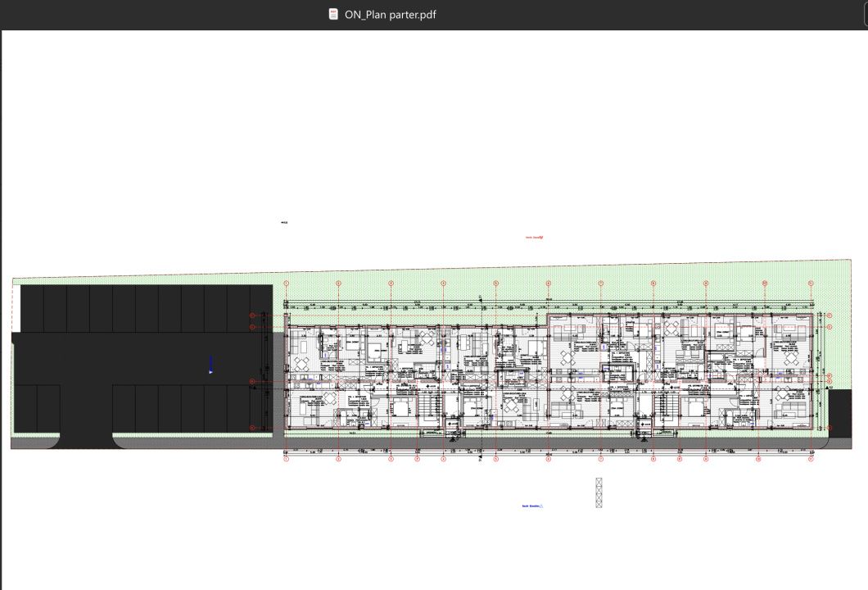Click the PDF file icon beside the title
This screenshot has height=590, width=868.
(333, 15)
